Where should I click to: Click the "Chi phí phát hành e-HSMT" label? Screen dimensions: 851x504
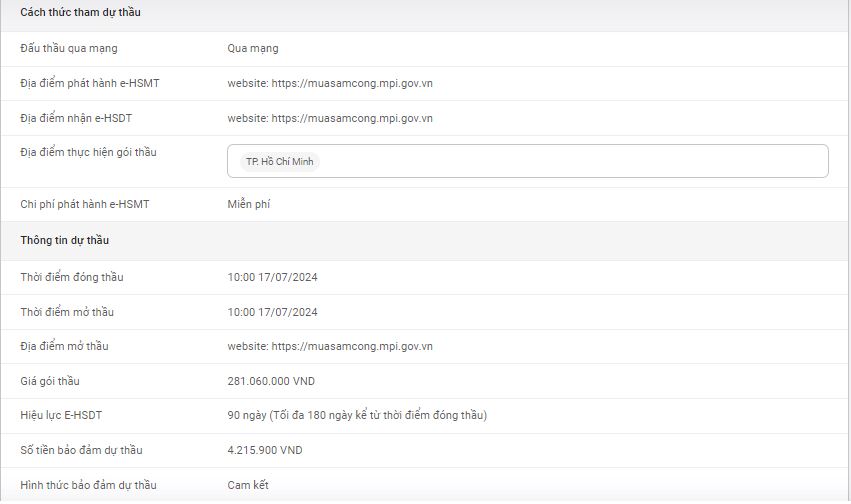coord(84,204)
